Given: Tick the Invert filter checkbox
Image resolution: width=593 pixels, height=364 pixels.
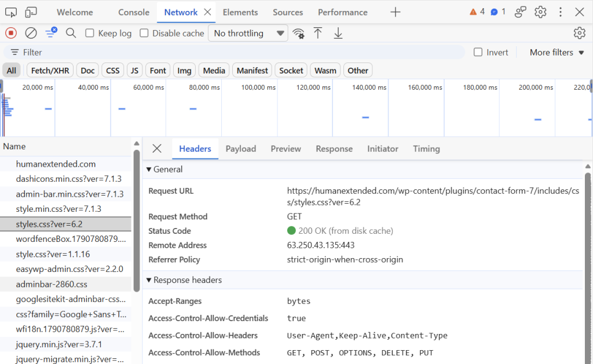Looking at the screenshot, I should pyautogui.click(x=478, y=52).
